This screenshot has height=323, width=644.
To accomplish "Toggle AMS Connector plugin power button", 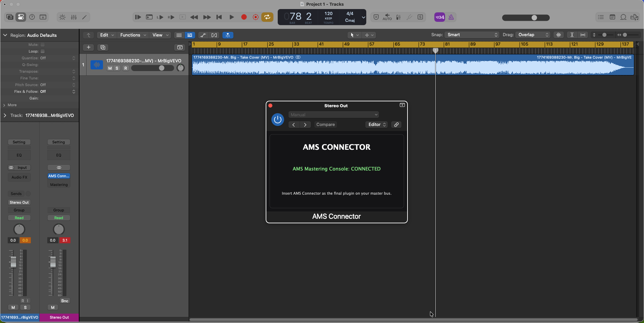I will pyautogui.click(x=278, y=120).
